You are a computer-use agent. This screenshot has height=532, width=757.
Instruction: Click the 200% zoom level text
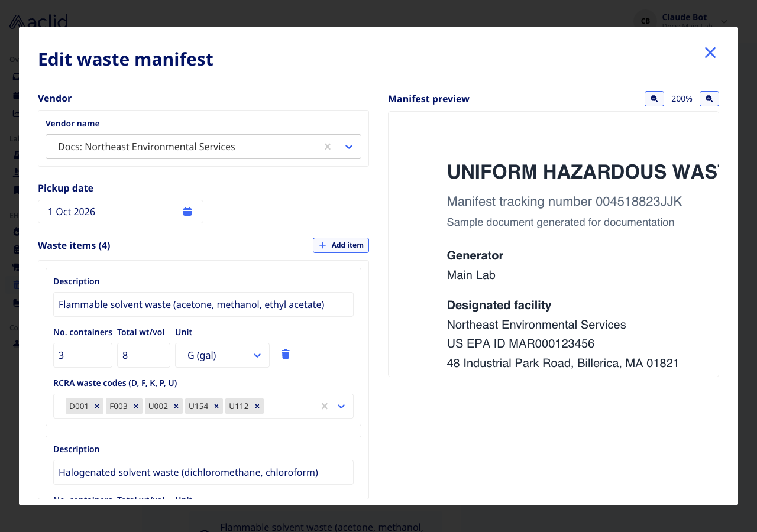(682, 99)
